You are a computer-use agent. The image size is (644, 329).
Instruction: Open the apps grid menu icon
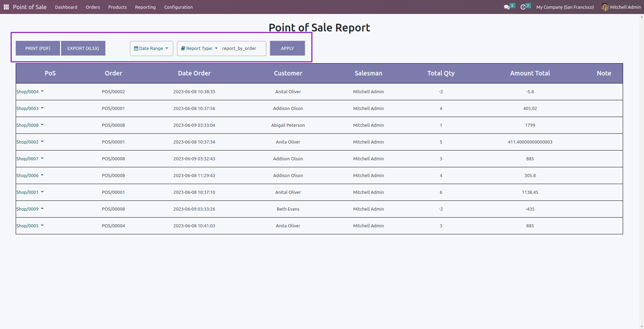pos(6,7)
